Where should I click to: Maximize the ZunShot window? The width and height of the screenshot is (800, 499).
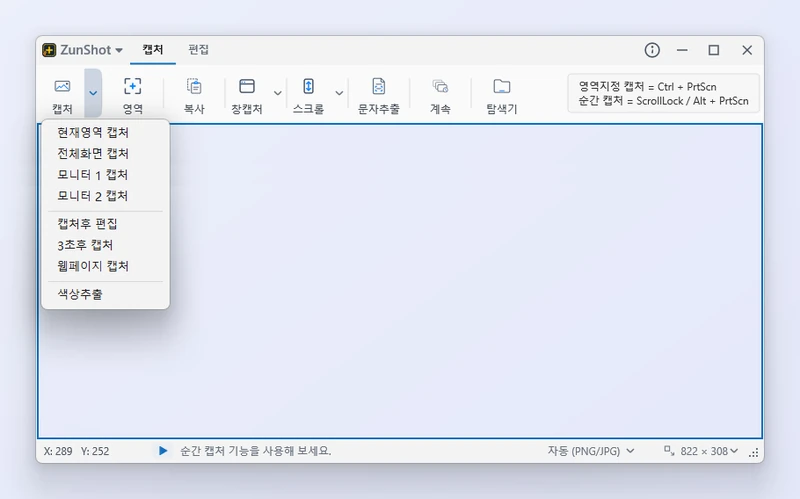point(714,50)
